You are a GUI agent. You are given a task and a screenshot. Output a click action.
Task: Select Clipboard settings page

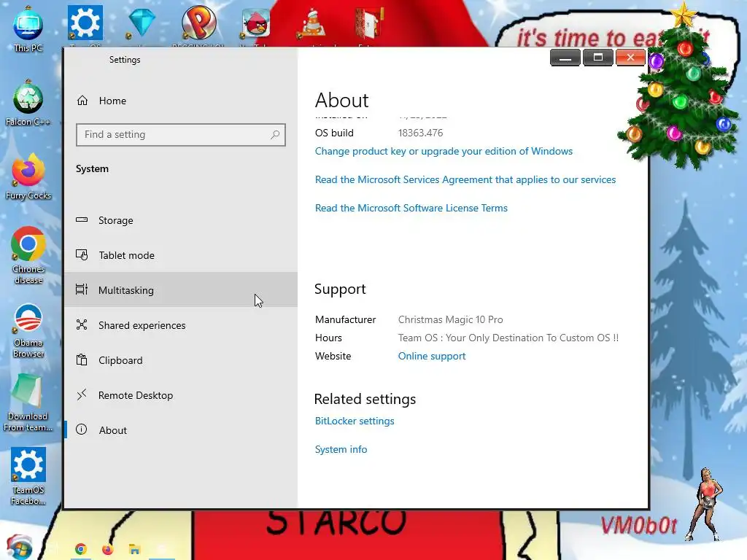coord(181,359)
